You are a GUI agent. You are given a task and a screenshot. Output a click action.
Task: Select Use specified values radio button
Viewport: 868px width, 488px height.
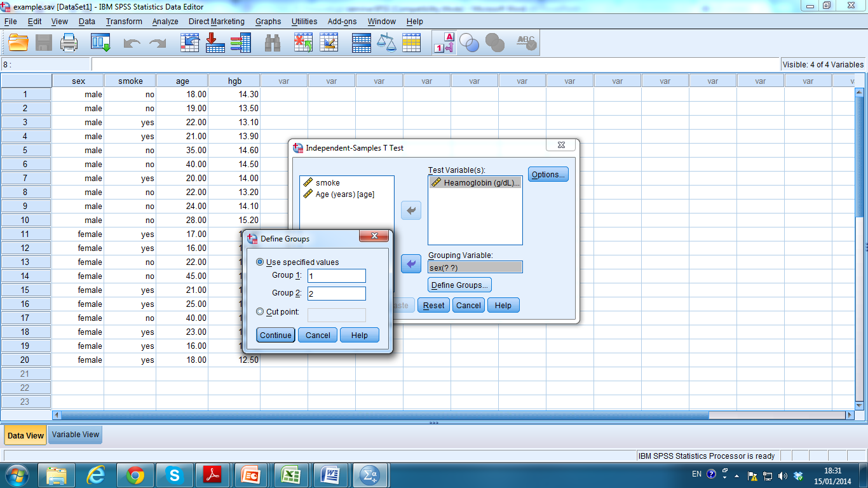tap(260, 262)
